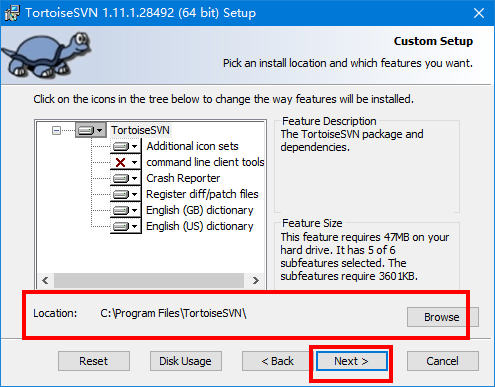
Task: Open install-state dropdown for English (GB) dictionary
Action: [125, 210]
